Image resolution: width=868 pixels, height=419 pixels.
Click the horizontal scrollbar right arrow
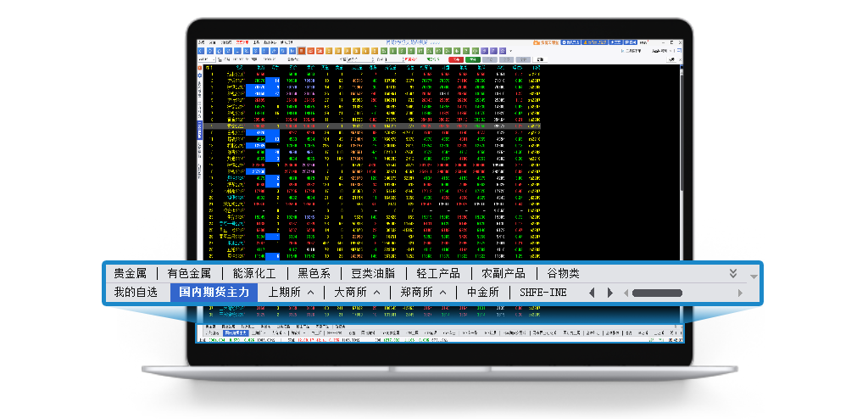tap(740, 293)
